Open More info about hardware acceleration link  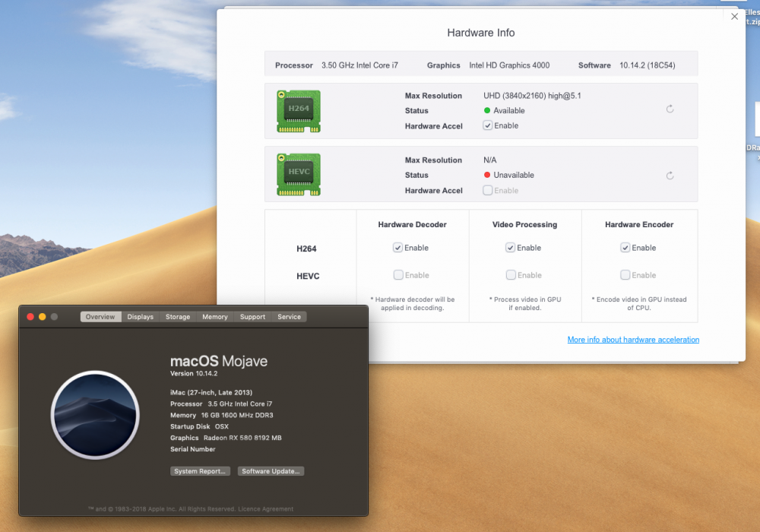coord(633,340)
